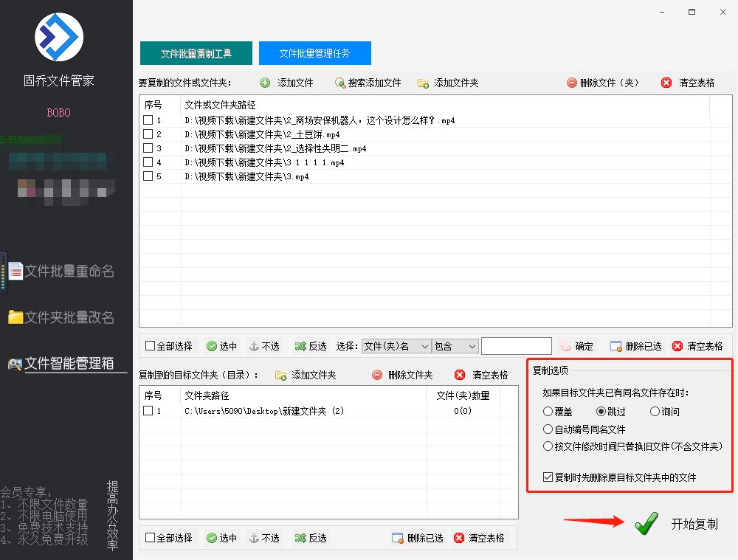Click bottom 清空表格 red X icon
This screenshot has height=560, width=738.
pyautogui.click(x=459, y=538)
